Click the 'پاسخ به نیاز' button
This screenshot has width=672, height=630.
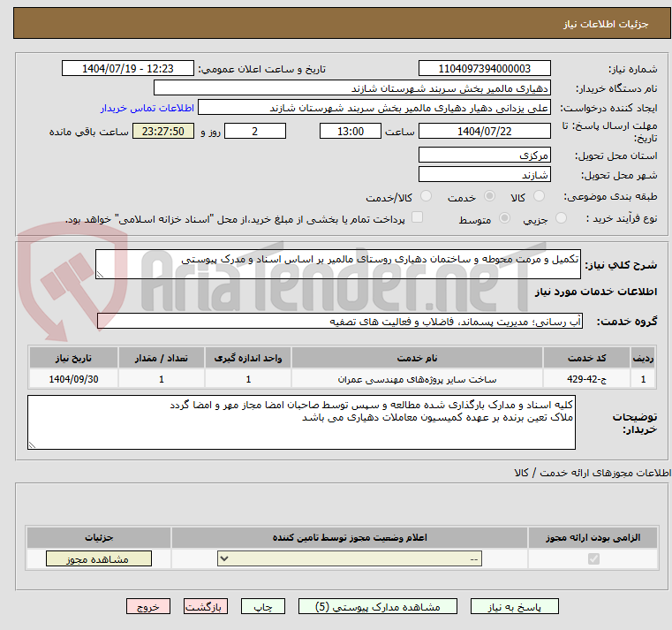[x=515, y=607]
